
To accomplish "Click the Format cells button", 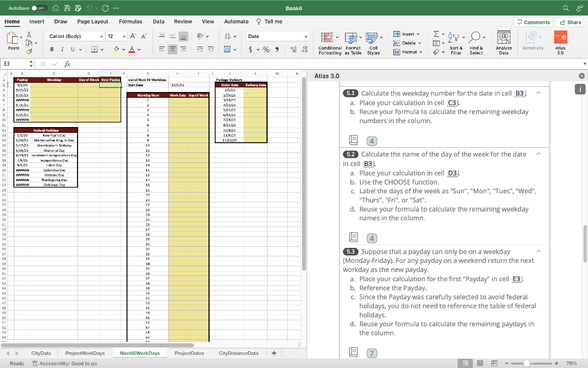I will [x=408, y=52].
